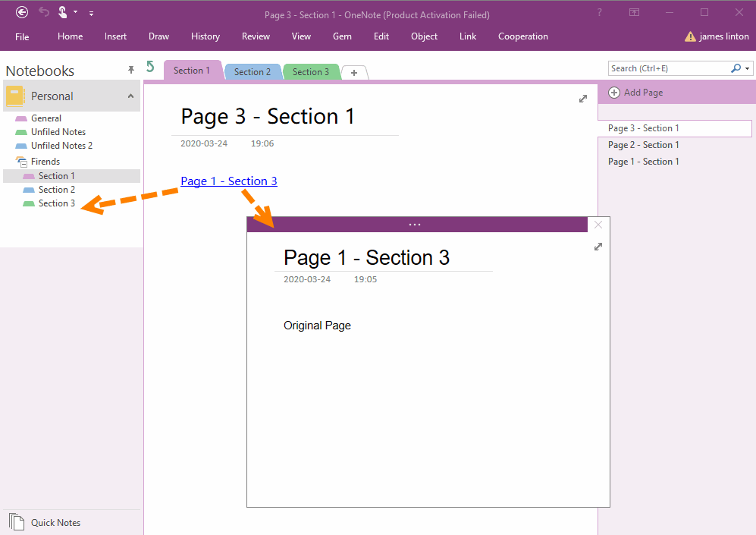
Task: Open the Quick Notes label at the bottom
Action: pos(55,522)
